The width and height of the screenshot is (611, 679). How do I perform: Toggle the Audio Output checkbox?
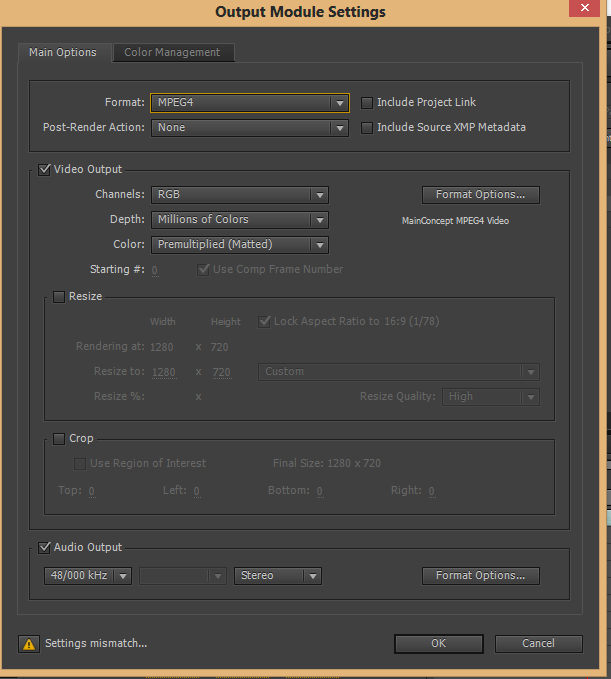point(44,547)
